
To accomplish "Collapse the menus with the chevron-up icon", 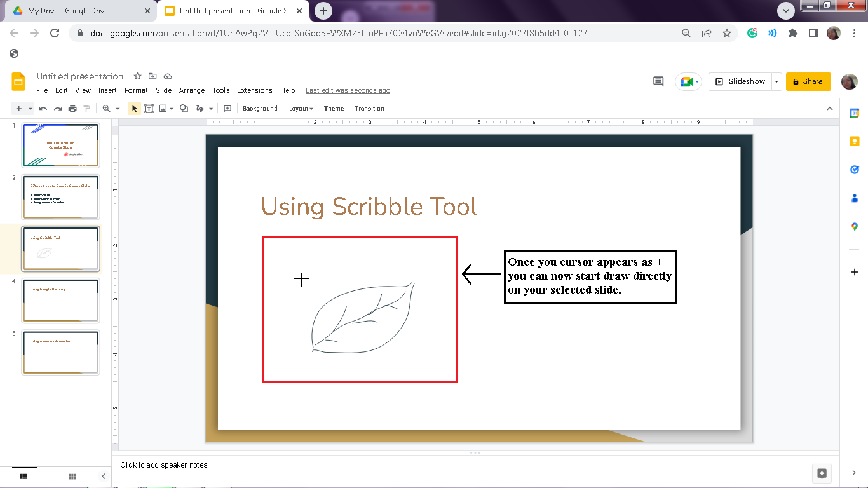I will point(829,109).
